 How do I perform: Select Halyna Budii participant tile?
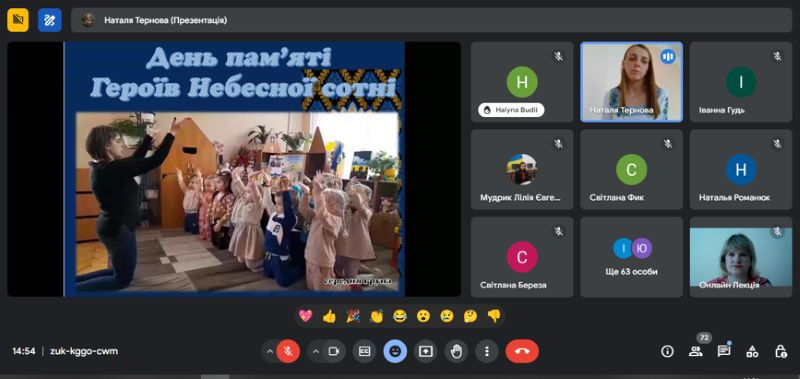(522, 82)
